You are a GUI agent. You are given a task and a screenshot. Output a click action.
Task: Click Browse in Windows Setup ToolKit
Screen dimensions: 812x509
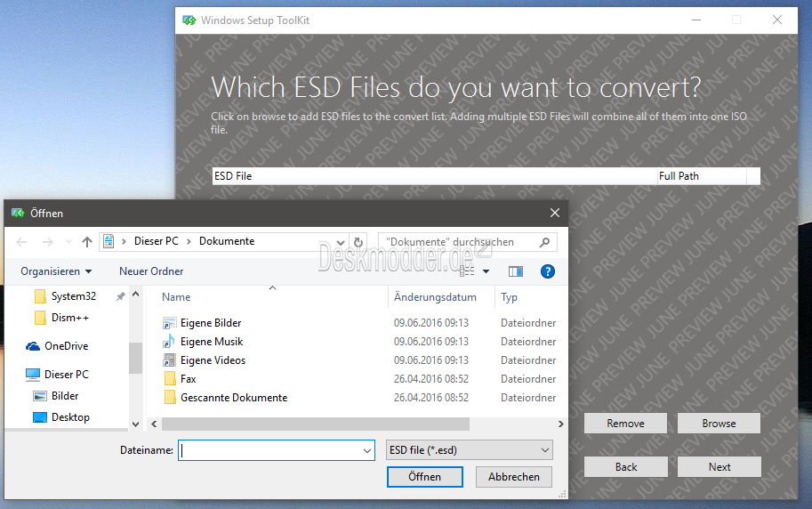(719, 424)
